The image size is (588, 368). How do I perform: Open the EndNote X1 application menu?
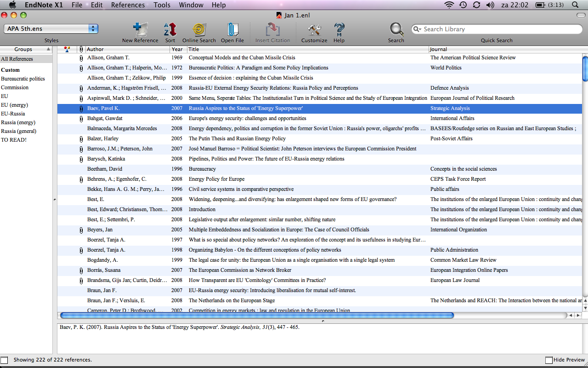(x=44, y=5)
